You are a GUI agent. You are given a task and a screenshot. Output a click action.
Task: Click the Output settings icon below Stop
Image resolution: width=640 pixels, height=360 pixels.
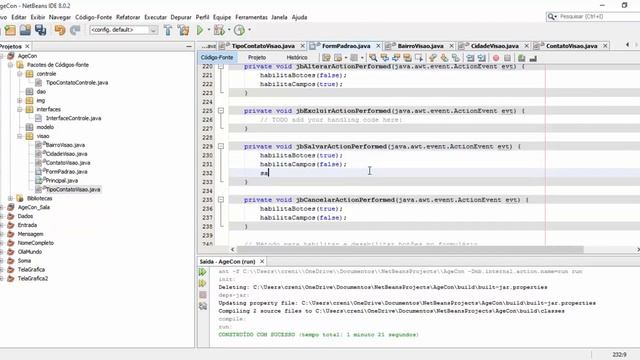click(x=203, y=306)
